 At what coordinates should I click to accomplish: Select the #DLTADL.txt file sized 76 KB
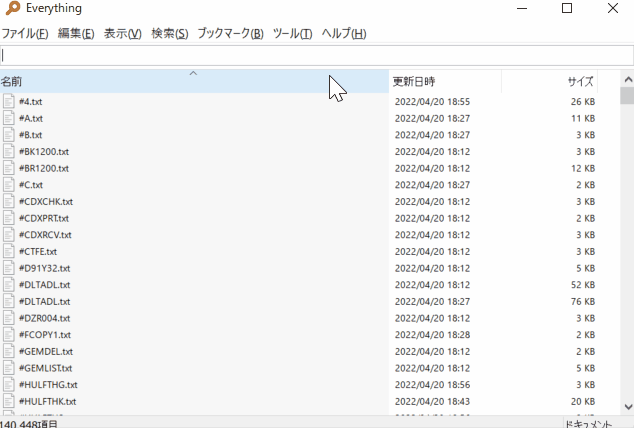click(x=44, y=301)
